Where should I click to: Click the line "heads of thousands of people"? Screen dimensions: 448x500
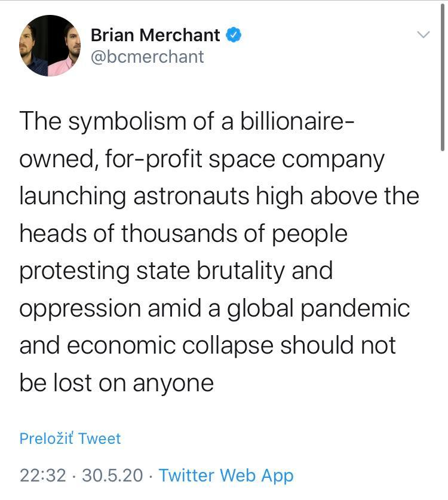tap(183, 234)
